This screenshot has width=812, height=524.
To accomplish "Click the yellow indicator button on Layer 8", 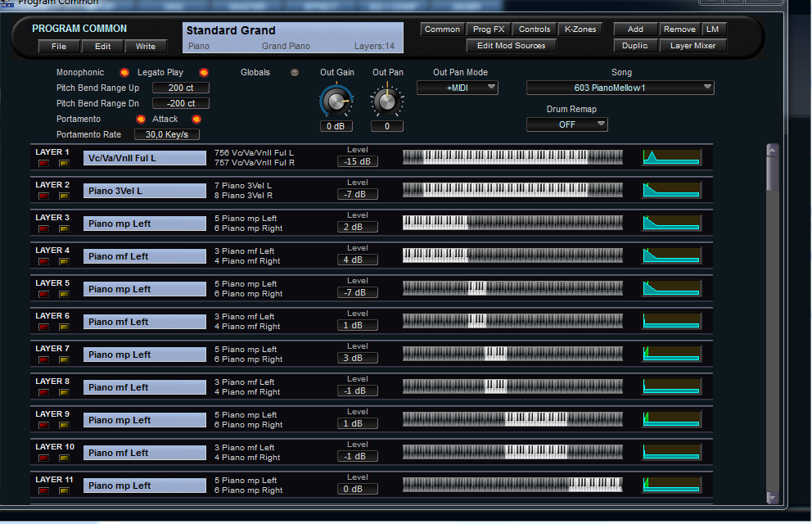I will (64, 393).
